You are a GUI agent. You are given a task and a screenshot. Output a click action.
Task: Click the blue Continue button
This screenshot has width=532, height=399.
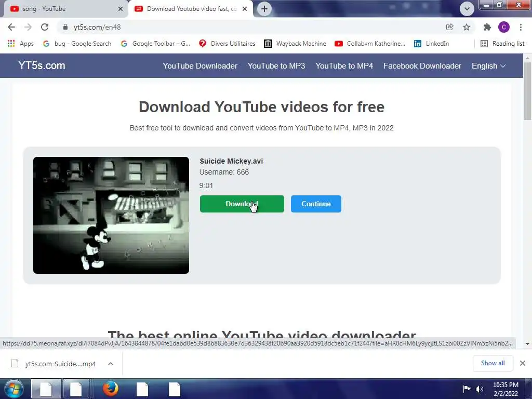[316, 204]
